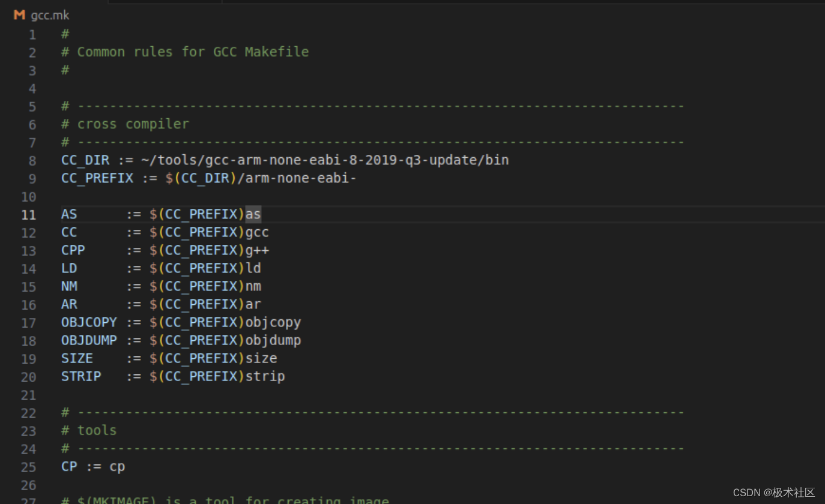Click the gcc.mk breadcrumb file name
The image size is (825, 504).
click(x=50, y=15)
